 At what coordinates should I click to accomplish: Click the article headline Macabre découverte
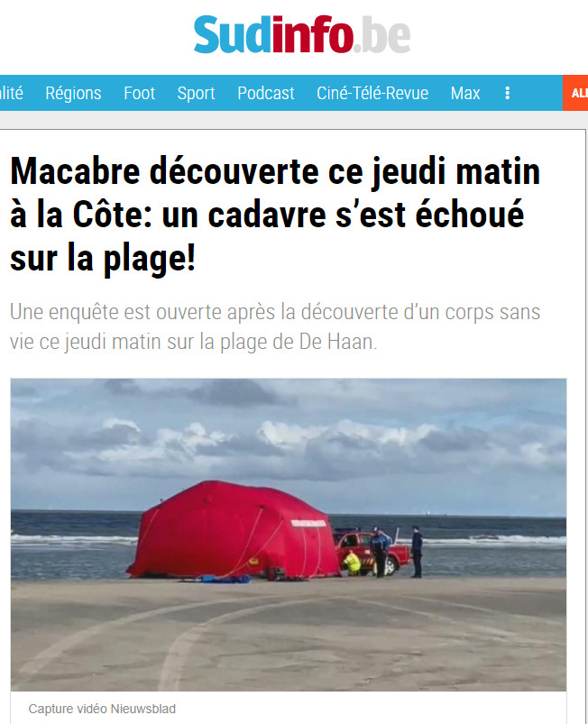[275, 215]
